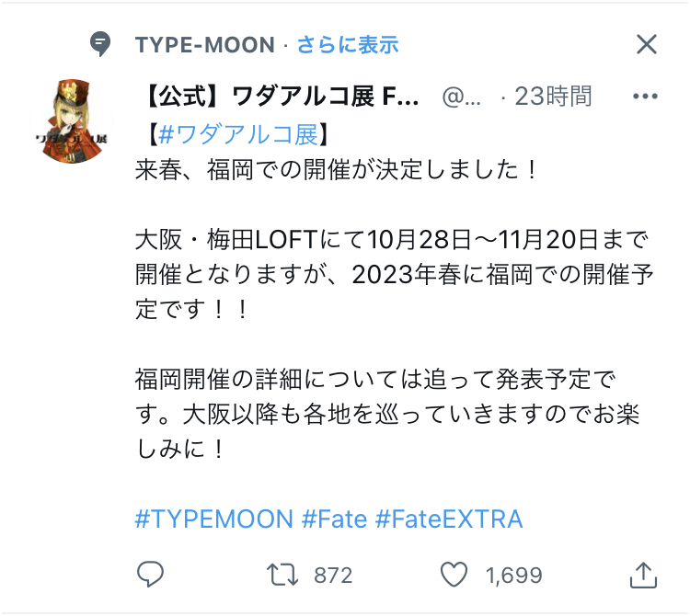The height and width of the screenshot is (616, 690).
Task: Like the tweet with the heart icon
Action: click(454, 575)
